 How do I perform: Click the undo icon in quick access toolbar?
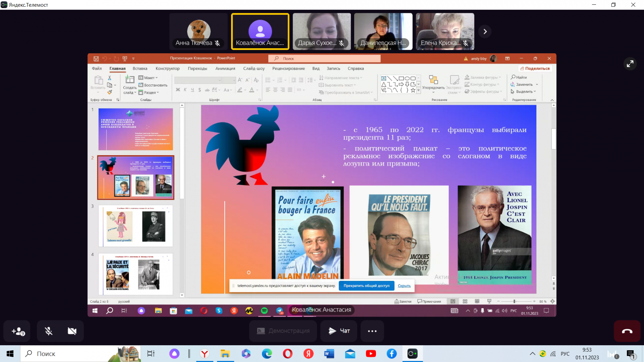tap(104, 59)
